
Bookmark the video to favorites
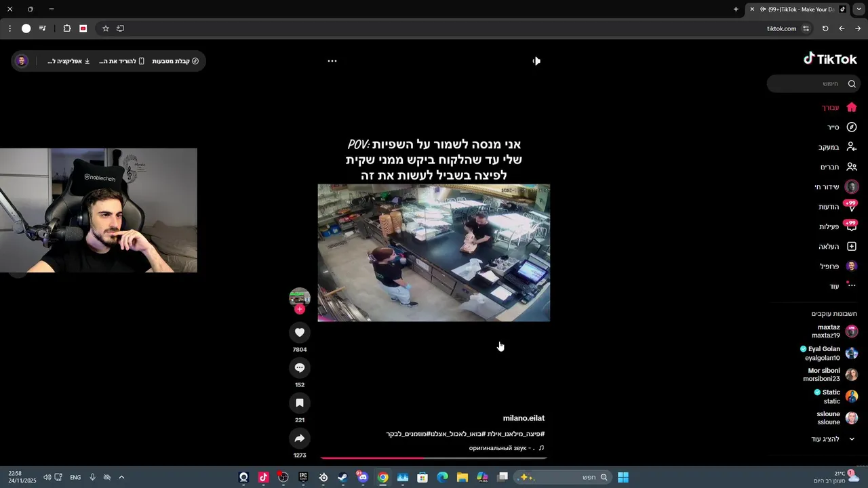(300, 403)
